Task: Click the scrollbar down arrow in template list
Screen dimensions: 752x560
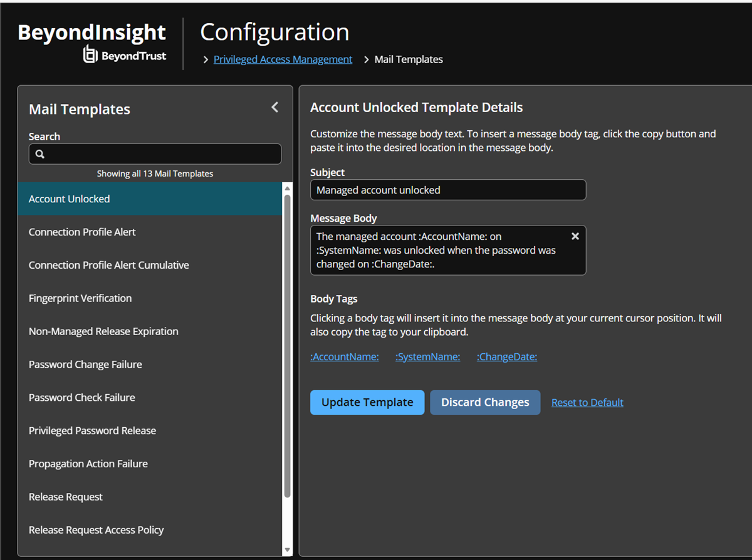Action: click(x=288, y=550)
